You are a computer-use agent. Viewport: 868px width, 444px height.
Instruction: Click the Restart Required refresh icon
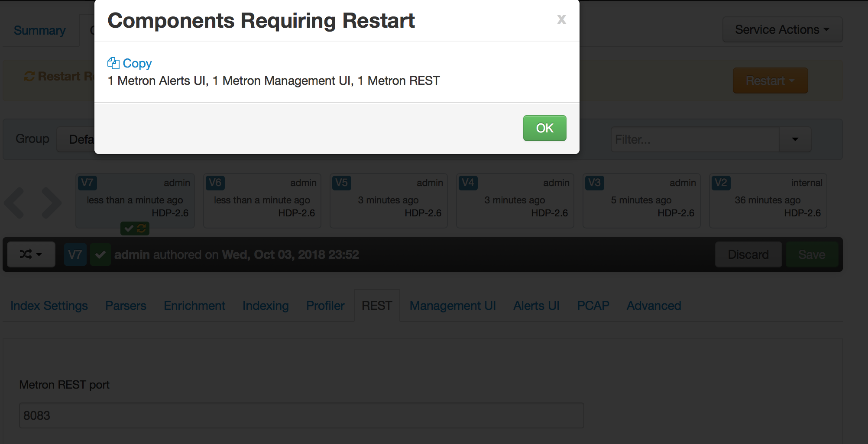29,76
